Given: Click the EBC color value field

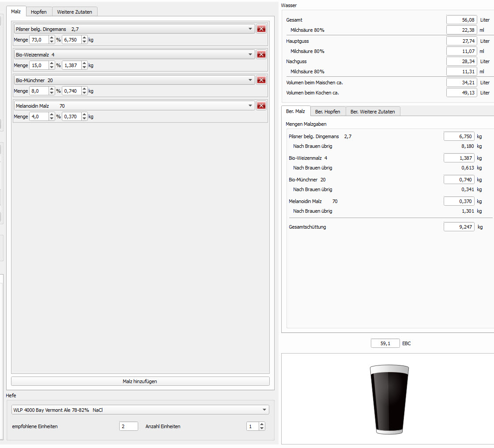Looking at the screenshot, I should pos(385,343).
